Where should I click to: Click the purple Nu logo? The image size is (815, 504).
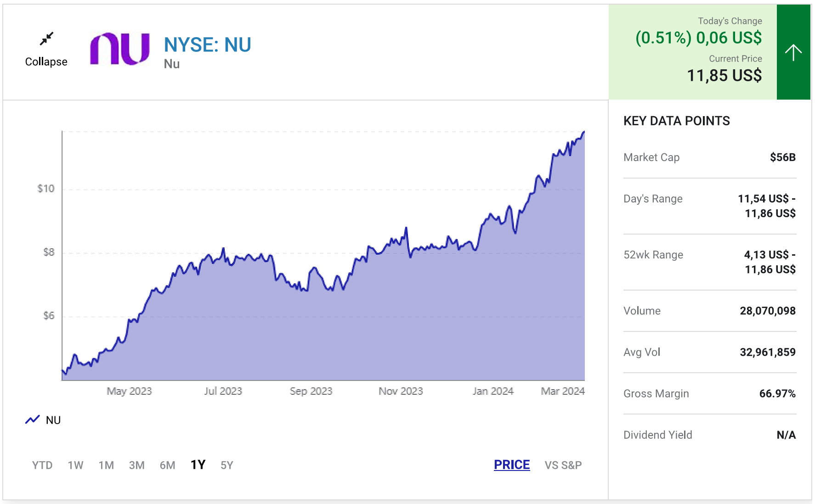tap(119, 49)
